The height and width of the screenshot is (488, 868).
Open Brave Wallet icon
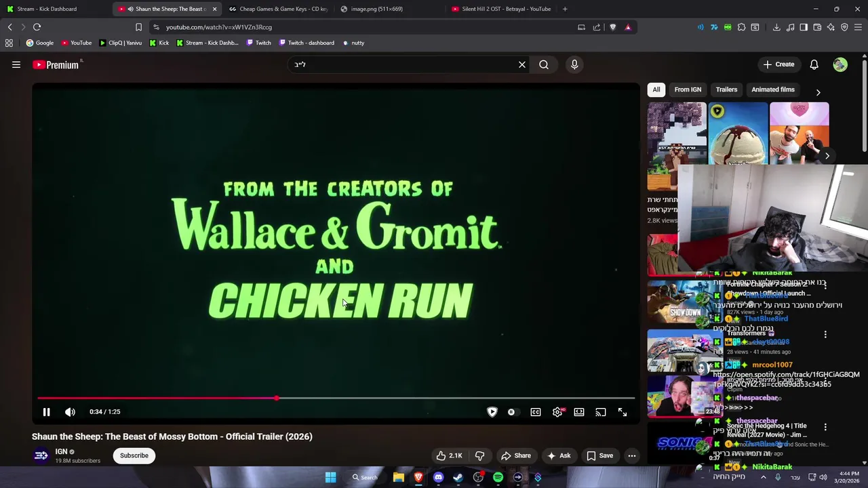(x=817, y=27)
